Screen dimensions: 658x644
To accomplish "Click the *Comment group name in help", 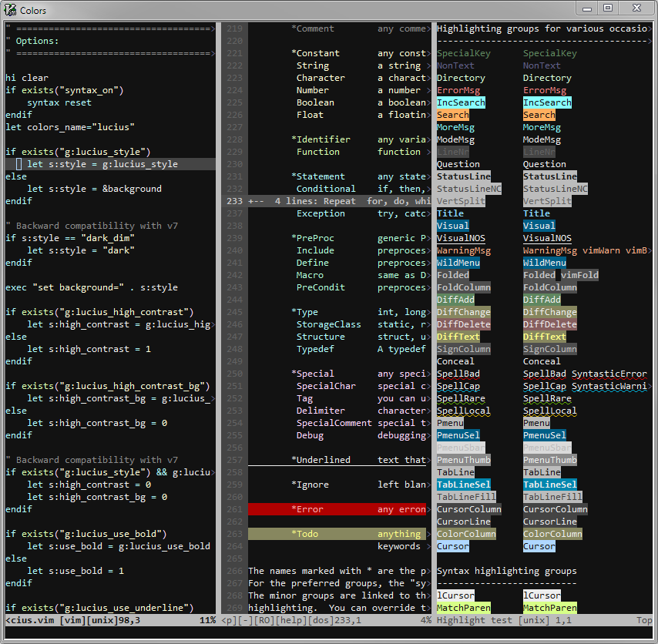I will tap(313, 29).
